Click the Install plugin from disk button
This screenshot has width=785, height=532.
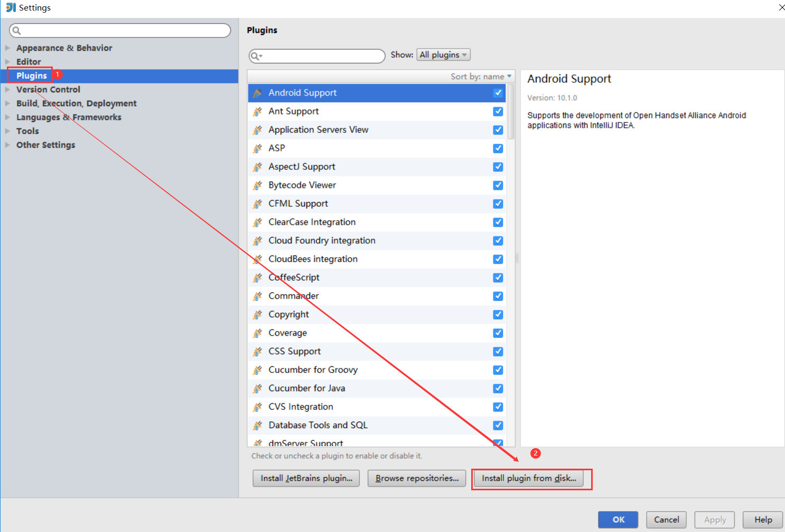pos(530,478)
